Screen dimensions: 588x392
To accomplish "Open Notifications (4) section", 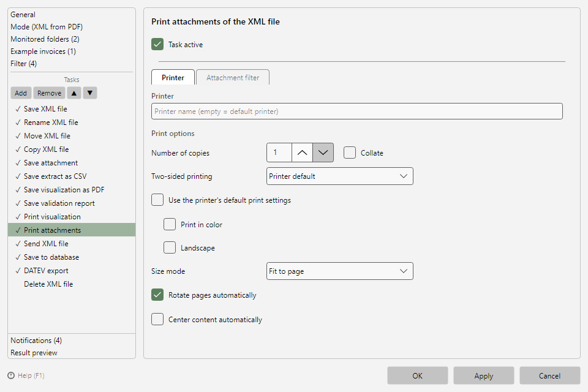I will 36,341.
